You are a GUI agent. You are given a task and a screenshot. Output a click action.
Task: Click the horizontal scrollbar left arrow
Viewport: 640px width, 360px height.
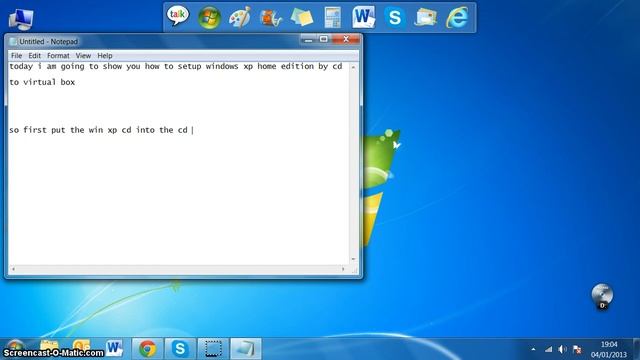click(13, 269)
